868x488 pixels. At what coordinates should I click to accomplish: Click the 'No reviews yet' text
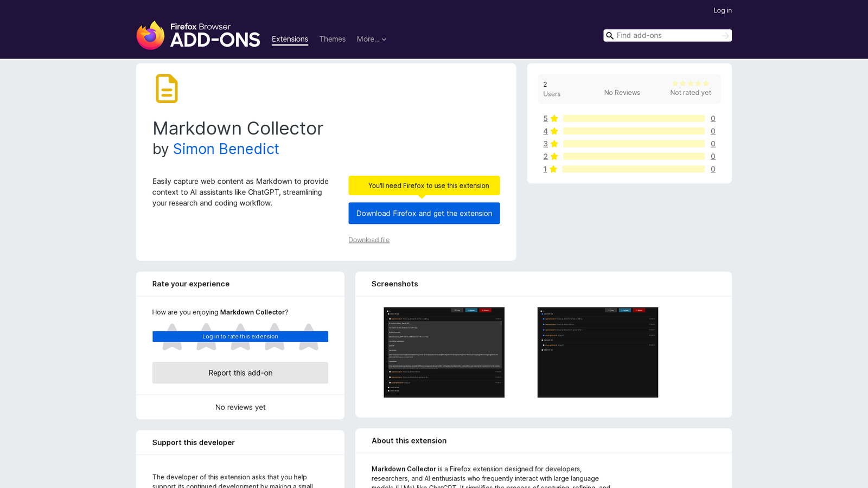pos(240,407)
